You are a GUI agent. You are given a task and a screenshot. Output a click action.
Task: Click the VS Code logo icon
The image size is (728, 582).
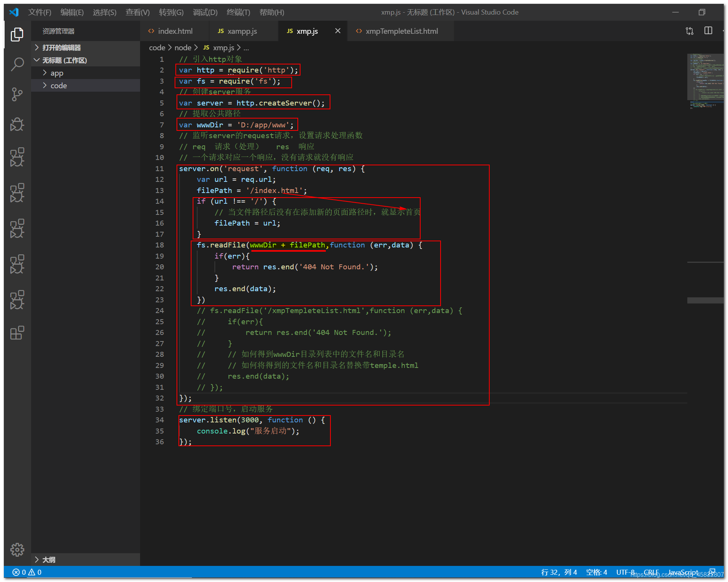14,12
